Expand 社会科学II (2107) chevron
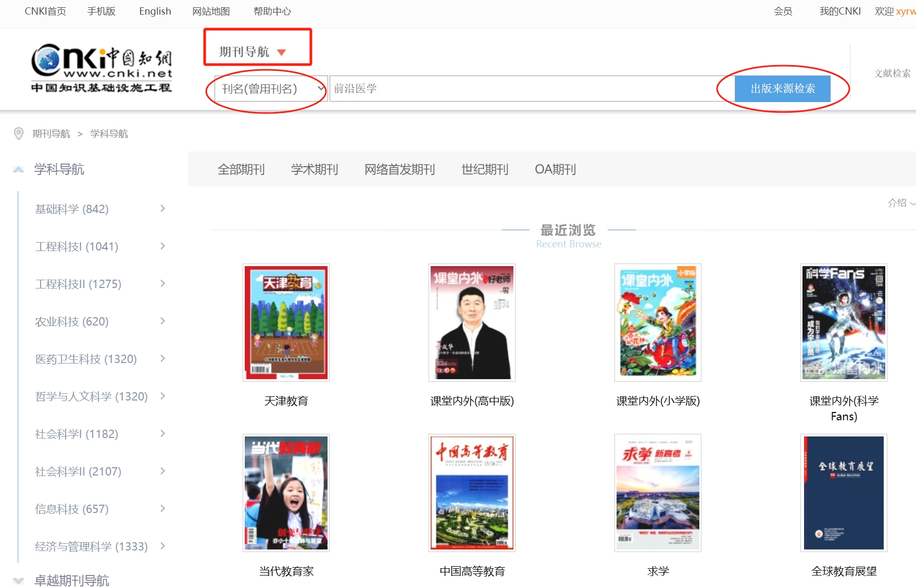This screenshot has height=588, width=916. (162, 471)
